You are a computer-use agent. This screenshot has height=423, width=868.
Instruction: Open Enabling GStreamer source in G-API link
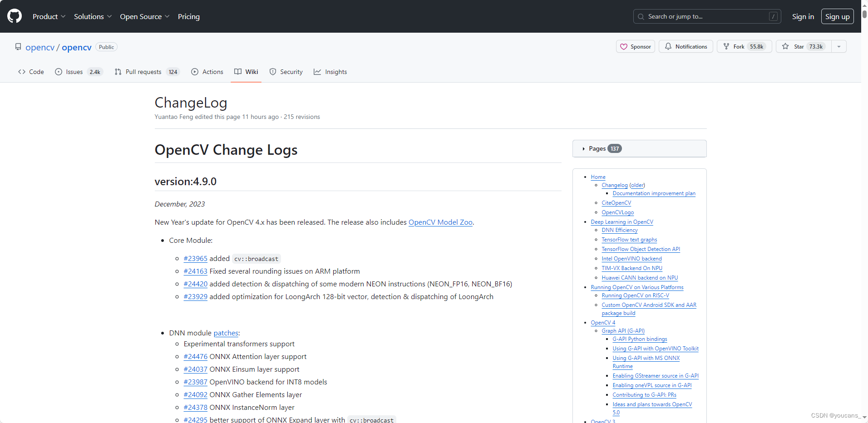[656, 376]
